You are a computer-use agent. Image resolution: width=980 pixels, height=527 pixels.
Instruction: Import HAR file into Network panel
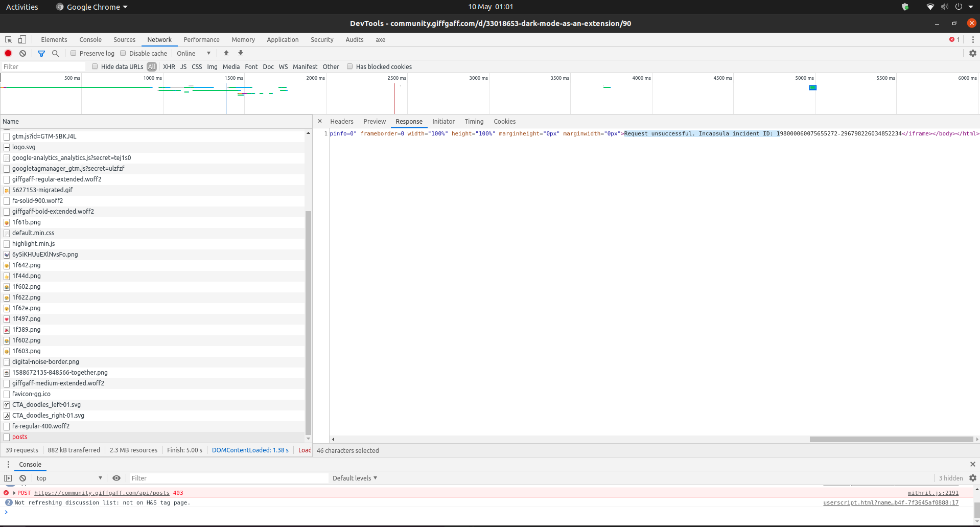point(226,53)
